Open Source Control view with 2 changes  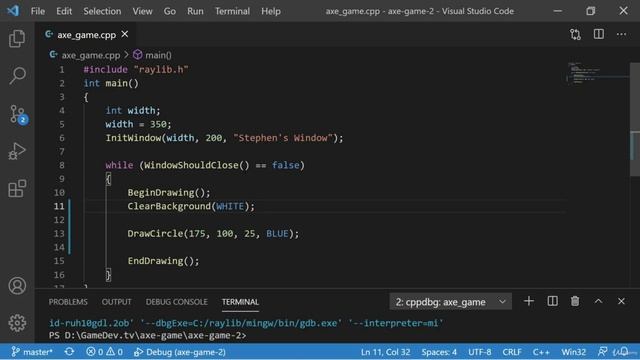click(x=18, y=114)
